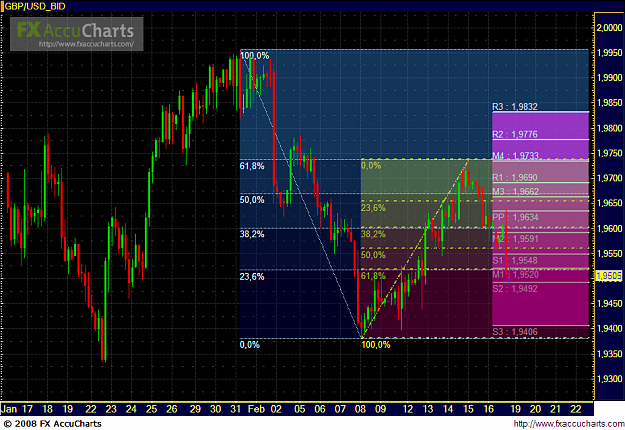Click the Jan month label on date axis
625x430 pixels.
tap(9, 409)
